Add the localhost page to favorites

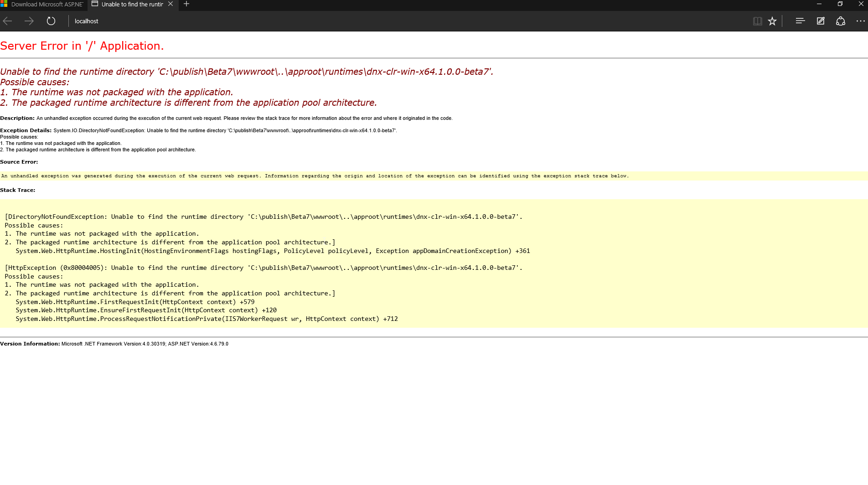(772, 21)
